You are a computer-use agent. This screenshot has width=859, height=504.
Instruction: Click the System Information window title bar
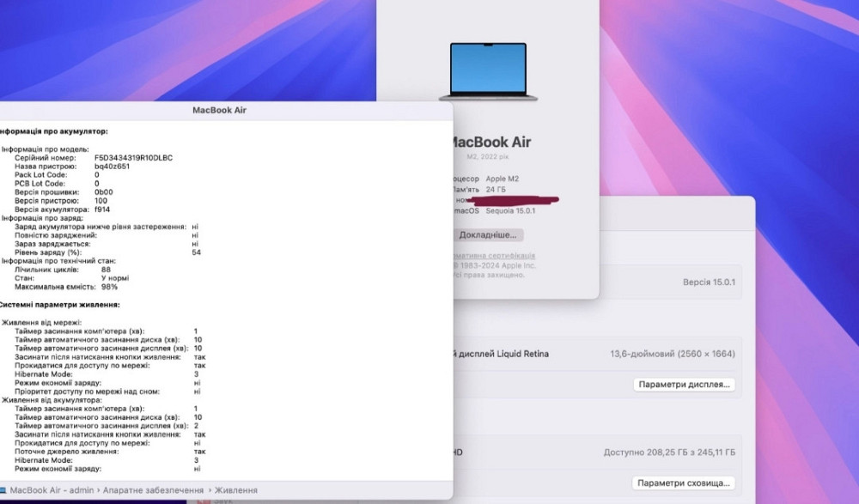(x=220, y=111)
